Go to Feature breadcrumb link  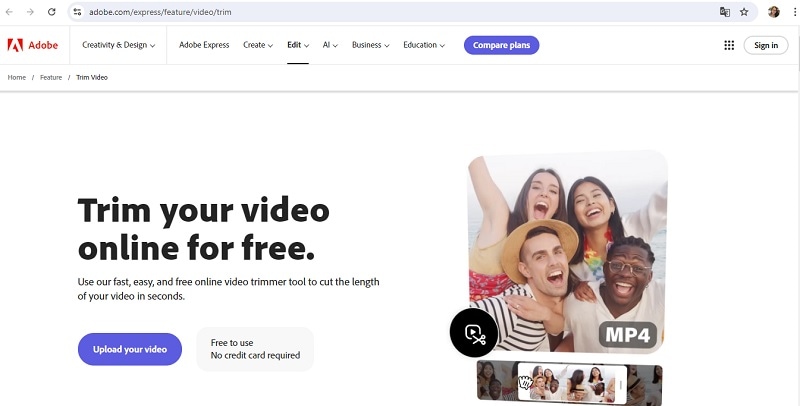[x=51, y=78]
